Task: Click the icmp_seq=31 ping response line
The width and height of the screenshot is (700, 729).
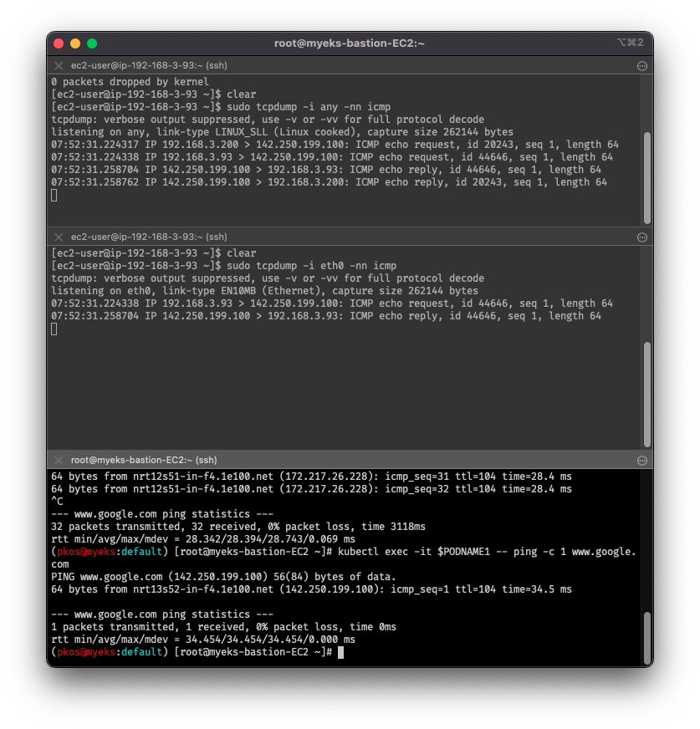Action: [x=311, y=477]
